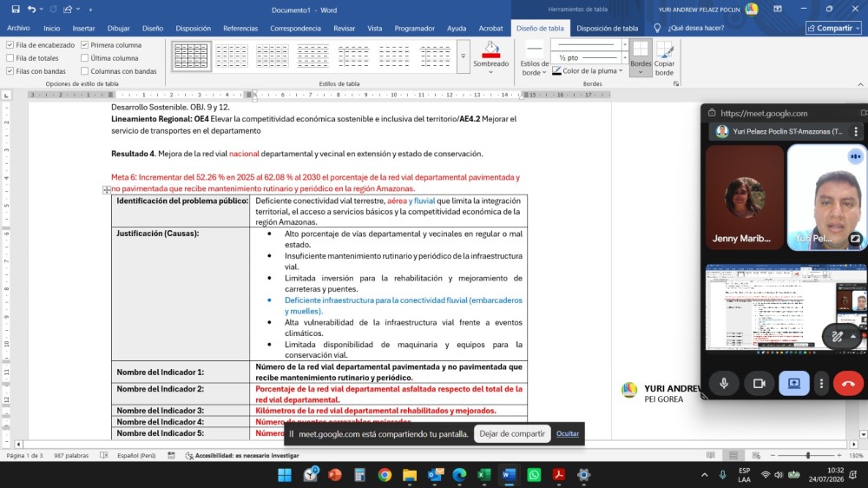Open Adobe Acrobat from the taskbar
Screen dimensions: 868x488
pos(558,475)
